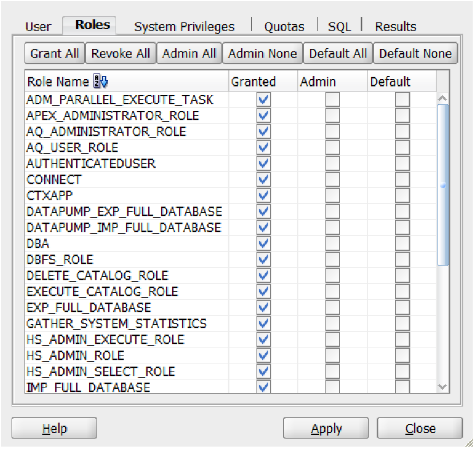Select the HS_ADMIN_EXECUTE_ROLE row name
Screen dimensions: 476x450
pos(105,339)
